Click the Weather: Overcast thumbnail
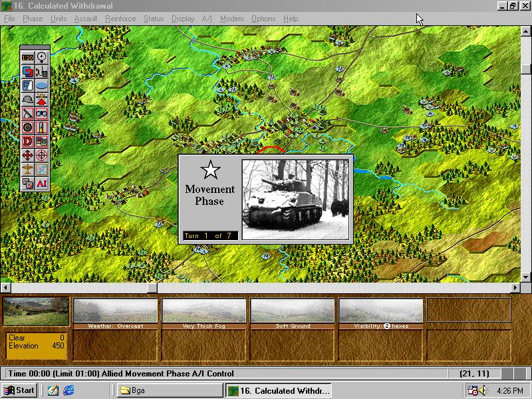The image size is (532, 399). point(116,311)
